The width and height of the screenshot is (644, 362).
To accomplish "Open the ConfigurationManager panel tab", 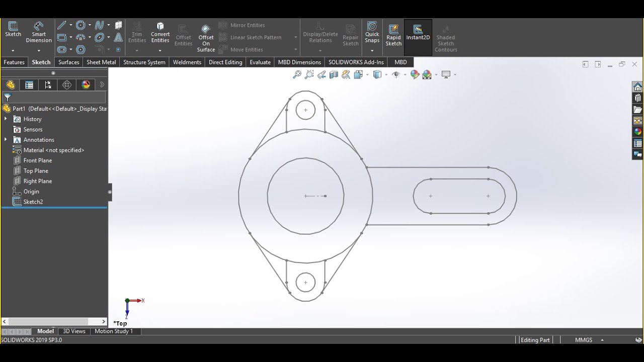I will pyautogui.click(x=48, y=85).
